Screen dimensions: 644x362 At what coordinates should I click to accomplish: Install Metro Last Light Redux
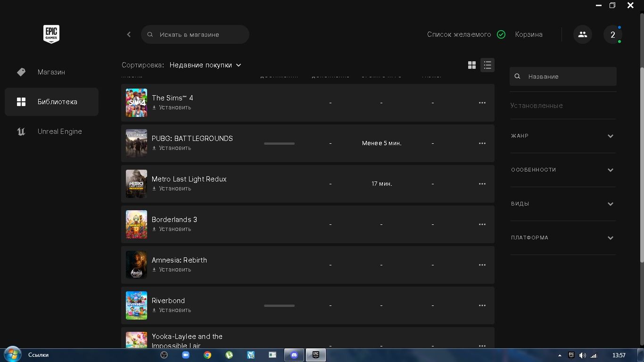pos(172,189)
